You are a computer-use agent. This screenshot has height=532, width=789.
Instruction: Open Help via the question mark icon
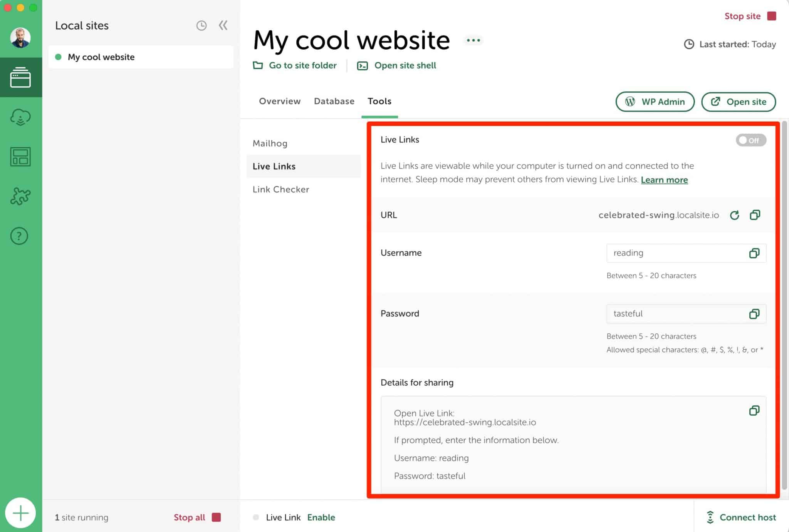tap(21, 236)
